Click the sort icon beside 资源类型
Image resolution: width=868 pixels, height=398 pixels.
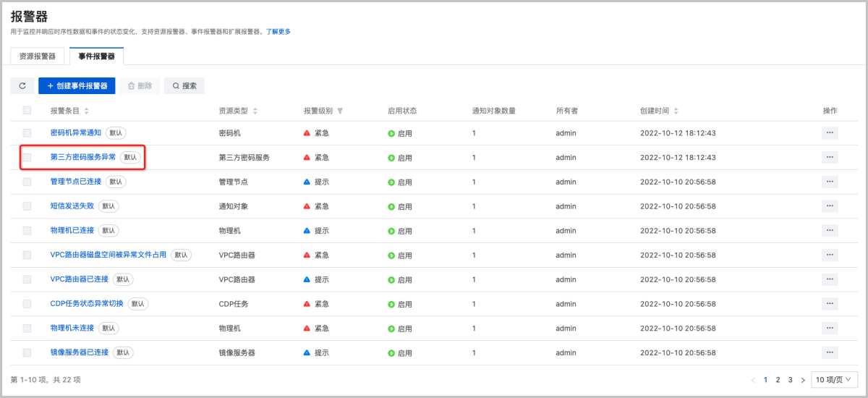click(255, 111)
